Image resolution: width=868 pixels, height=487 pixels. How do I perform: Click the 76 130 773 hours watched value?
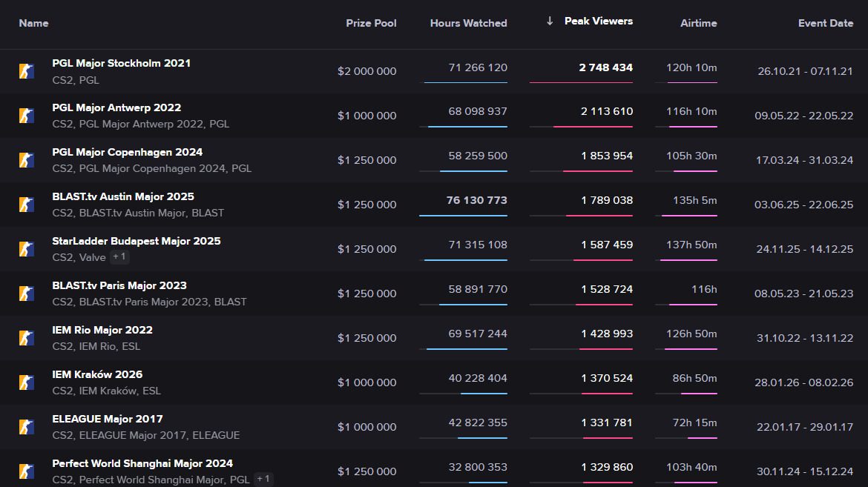click(476, 200)
